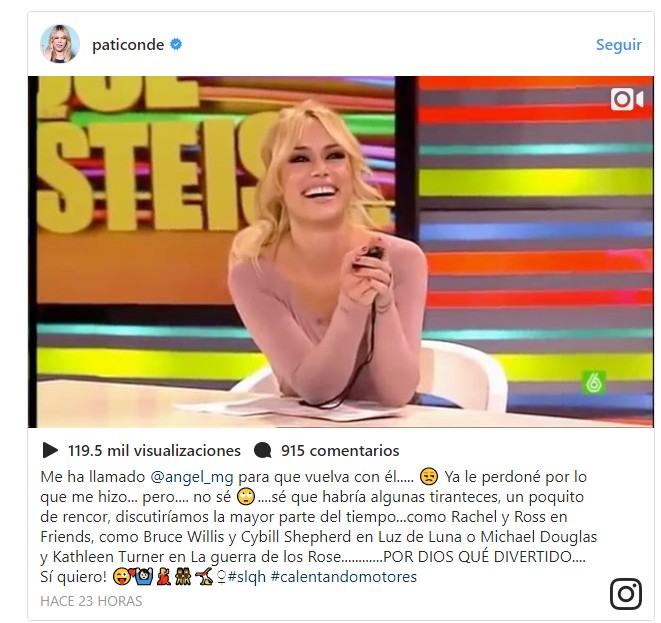Open the #slqh hashtag

(x=247, y=577)
